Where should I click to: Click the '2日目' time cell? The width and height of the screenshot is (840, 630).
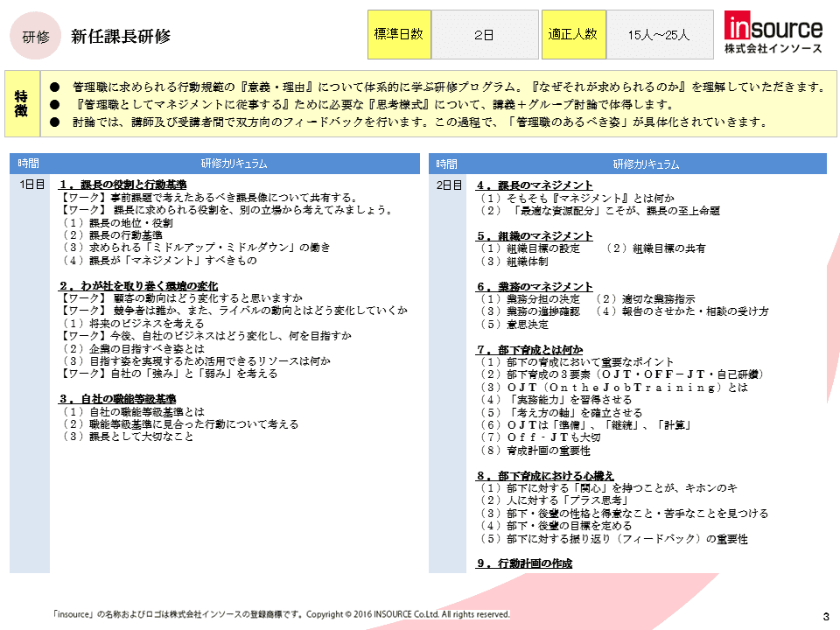[449, 185]
